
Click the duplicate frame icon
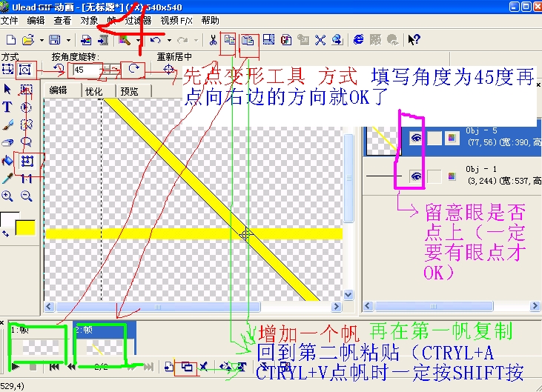[x=188, y=367]
